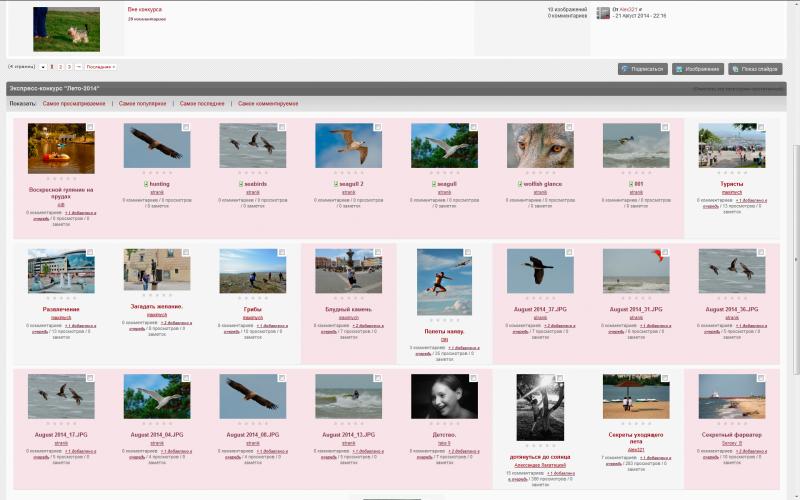Click the green icon beside the seabirds title
The height and width of the screenshot is (500, 800).
[241, 184]
